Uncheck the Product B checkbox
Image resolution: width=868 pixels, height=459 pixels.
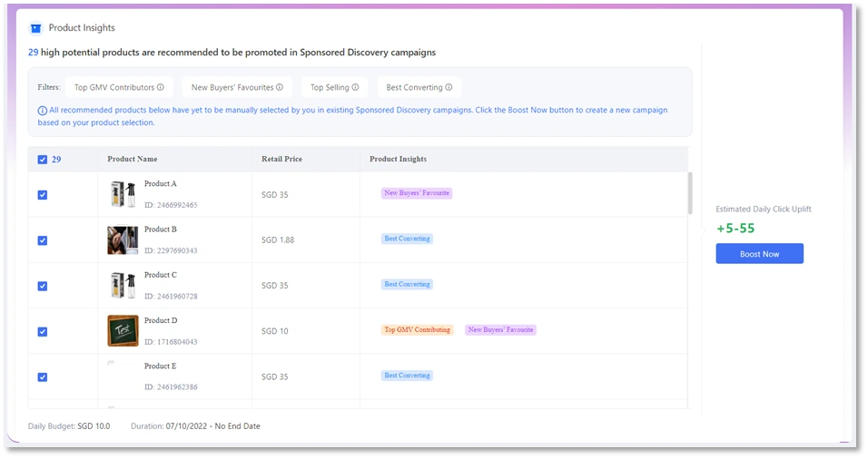(43, 240)
